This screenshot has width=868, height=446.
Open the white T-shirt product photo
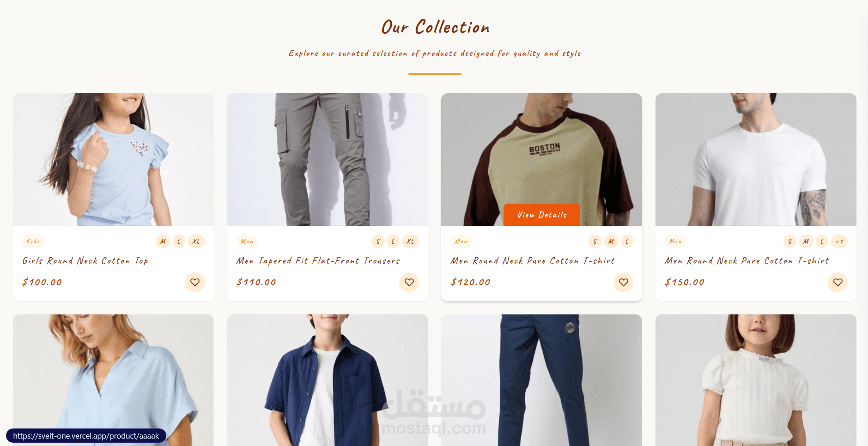[756, 159]
